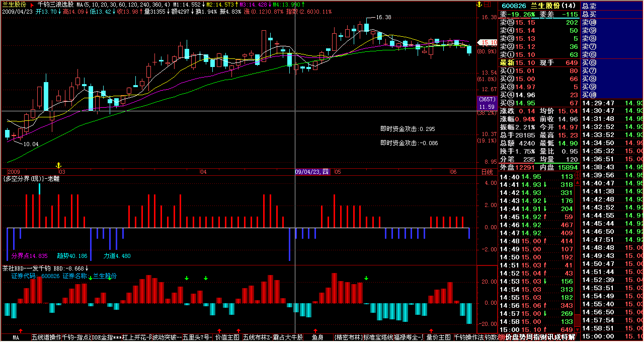Viewport: 644px width, 342px height.
Task: Click 分界点14.835 label
Action: pyautogui.click(x=29, y=256)
